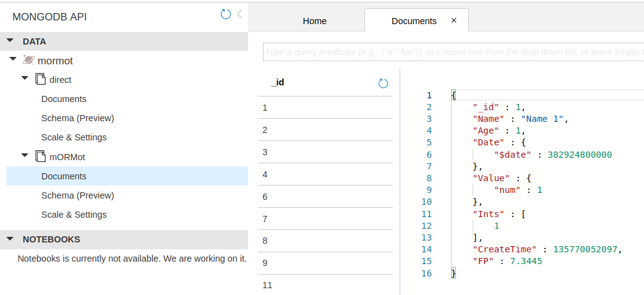Image resolution: width=644 pixels, height=295 pixels.
Task: Collapse the direct collection node
Action: [25, 78]
